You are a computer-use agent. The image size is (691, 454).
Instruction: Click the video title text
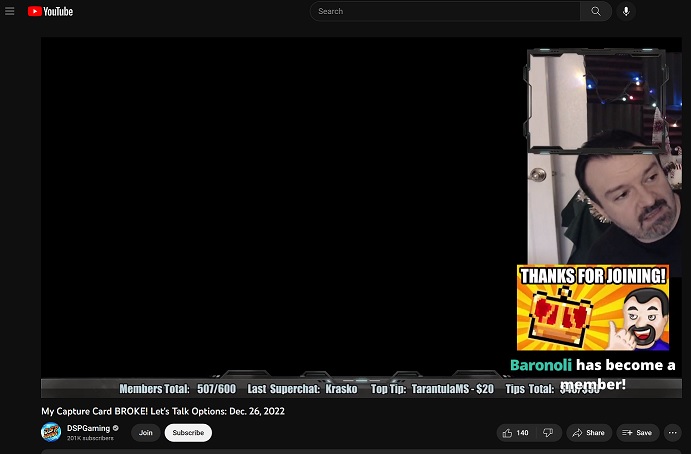click(x=163, y=411)
